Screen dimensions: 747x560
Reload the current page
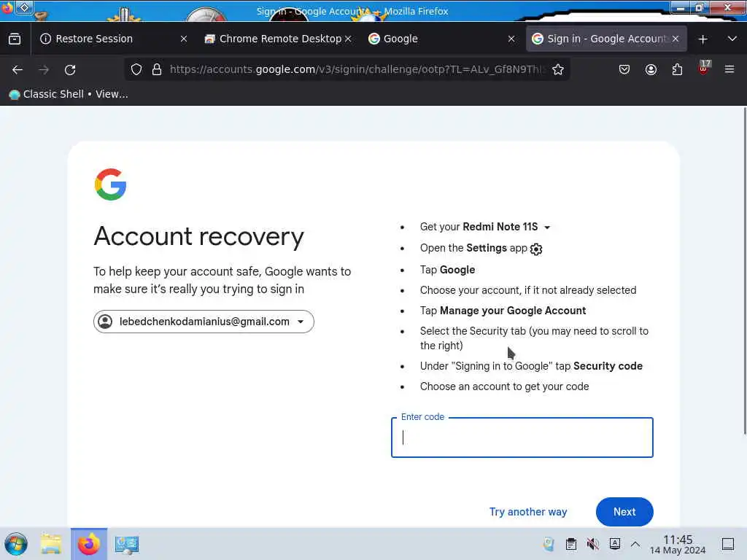pyautogui.click(x=70, y=70)
